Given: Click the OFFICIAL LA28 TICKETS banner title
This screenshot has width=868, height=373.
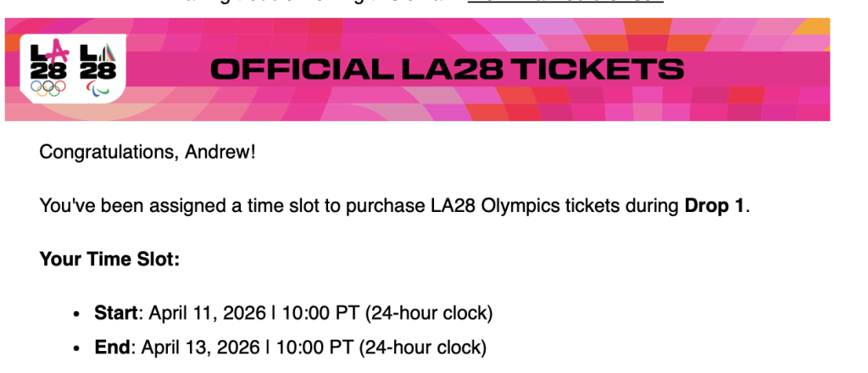Looking at the screenshot, I should pyautogui.click(x=447, y=69).
